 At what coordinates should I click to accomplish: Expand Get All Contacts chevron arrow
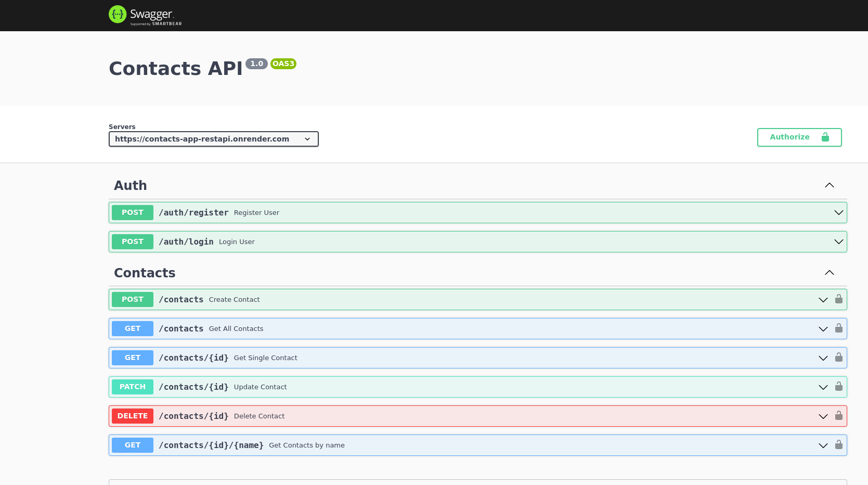pyautogui.click(x=823, y=329)
